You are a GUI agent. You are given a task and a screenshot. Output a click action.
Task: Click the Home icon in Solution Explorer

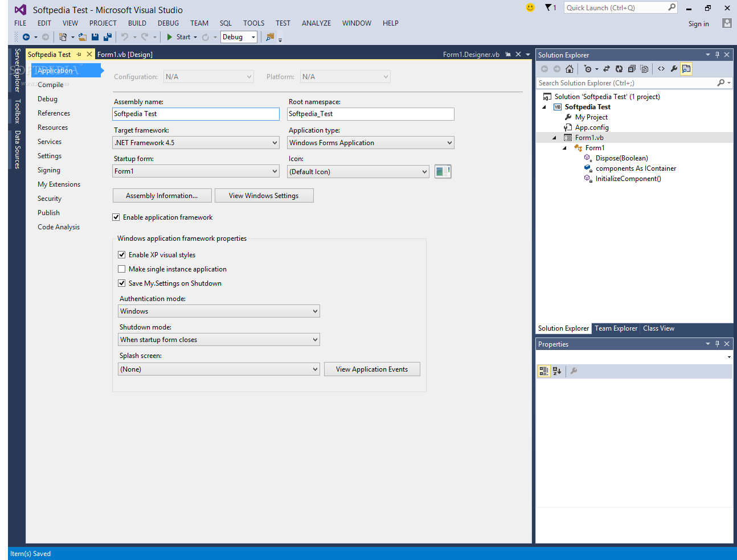[570, 69]
